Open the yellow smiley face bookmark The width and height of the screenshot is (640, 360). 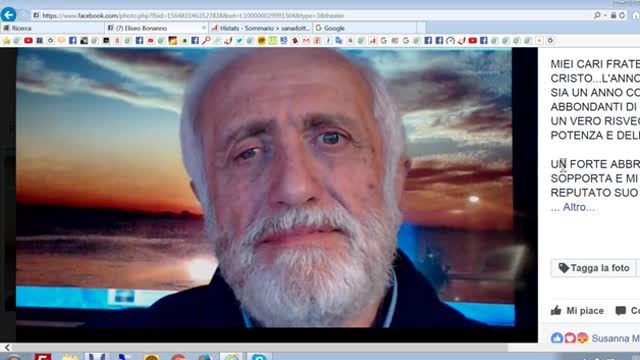pyautogui.click(x=262, y=40)
